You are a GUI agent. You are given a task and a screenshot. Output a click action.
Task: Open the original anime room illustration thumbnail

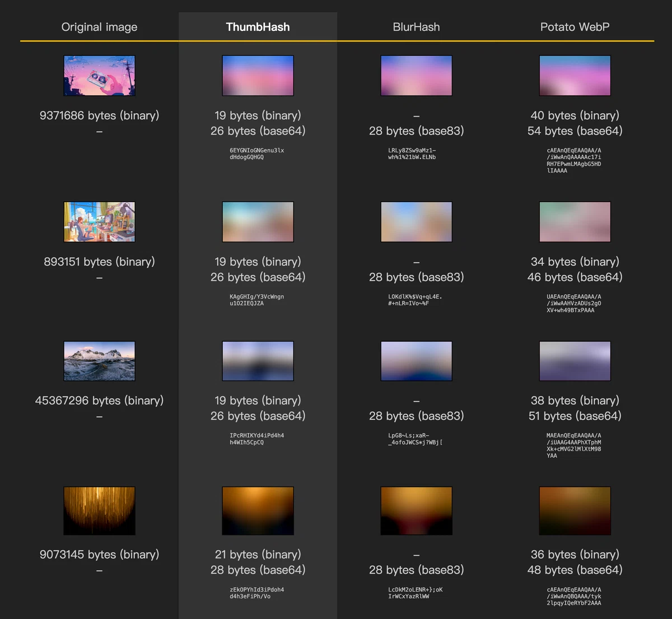(99, 222)
